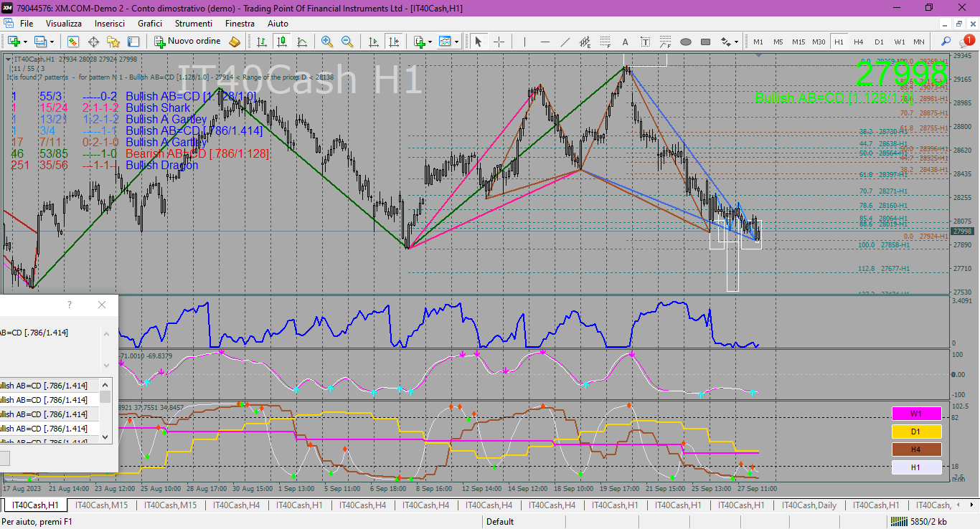The width and height of the screenshot is (980, 529).
Task: Open the Navigator folder-star icon
Action: point(113,42)
